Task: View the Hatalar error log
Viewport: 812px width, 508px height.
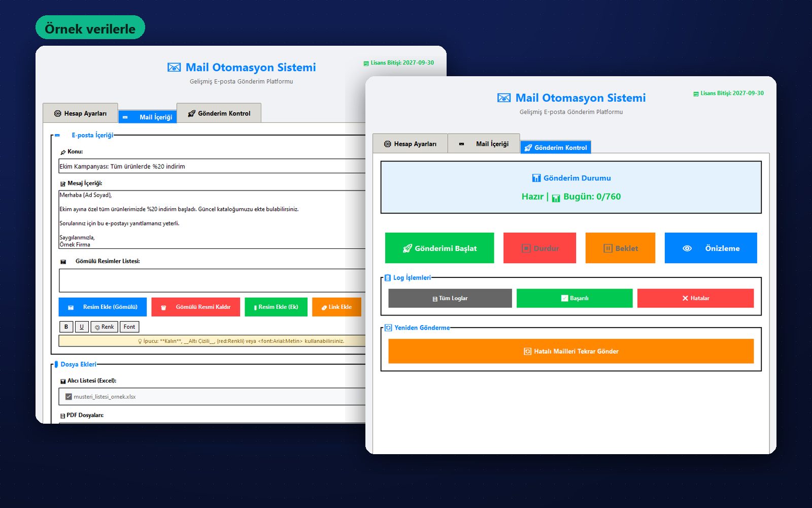Action: (695, 298)
